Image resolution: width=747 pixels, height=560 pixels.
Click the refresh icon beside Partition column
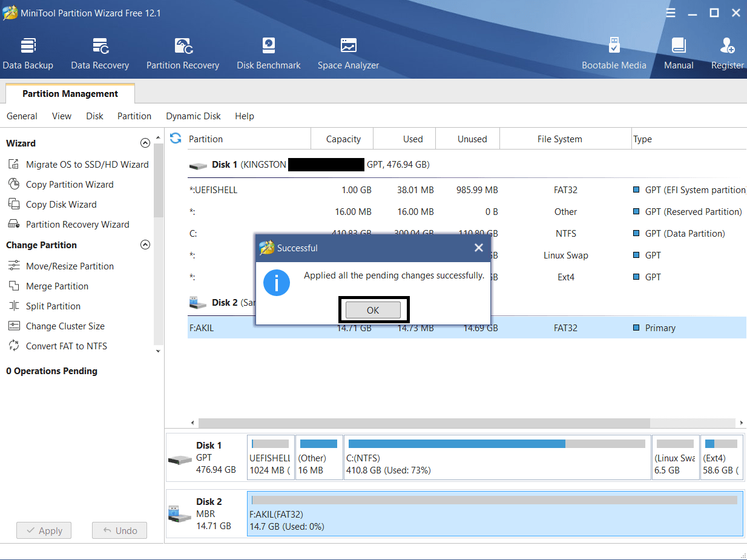click(176, 139)
